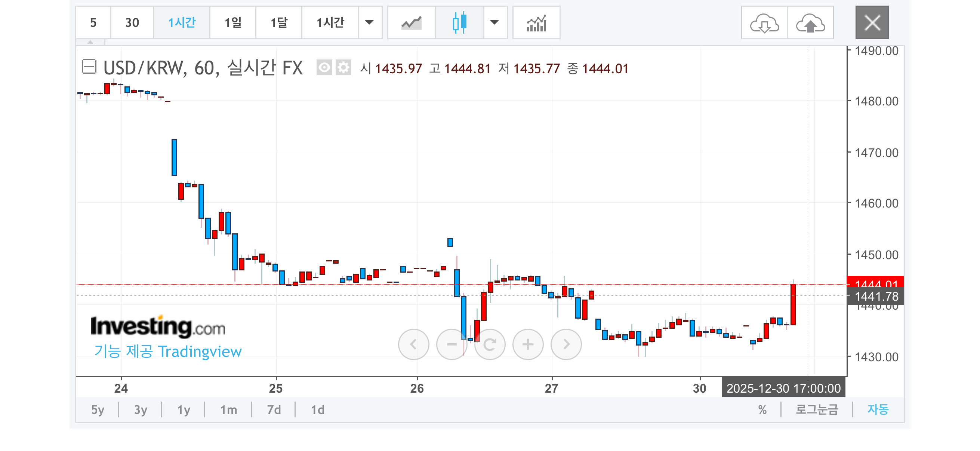Set time range to 5y
Image resolution: width=980 pixels, height=451 pixels.
pos(98,410)
